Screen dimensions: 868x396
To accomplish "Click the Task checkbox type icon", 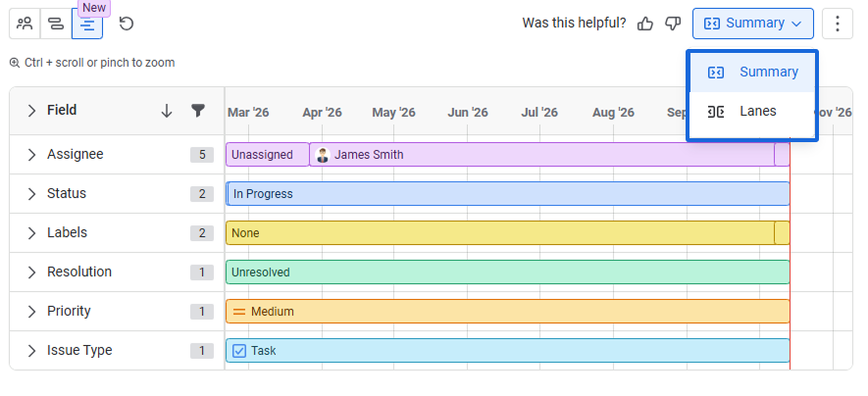I will coord(239,351).
